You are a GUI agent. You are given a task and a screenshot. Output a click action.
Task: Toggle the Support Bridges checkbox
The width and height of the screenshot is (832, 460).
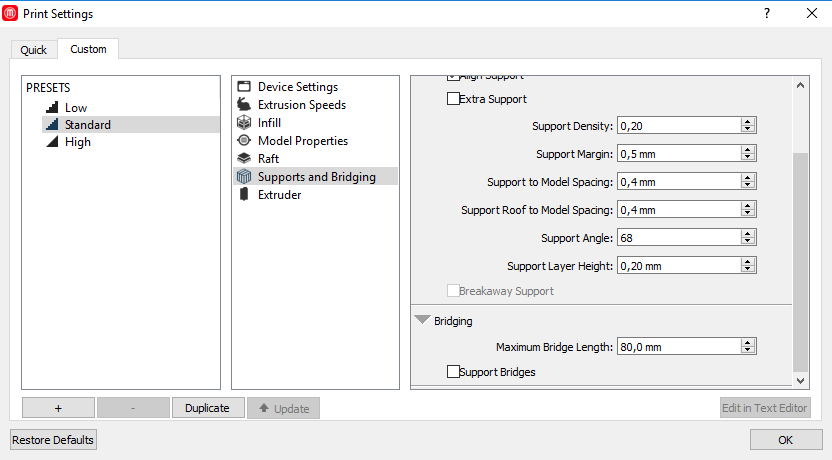453,372
